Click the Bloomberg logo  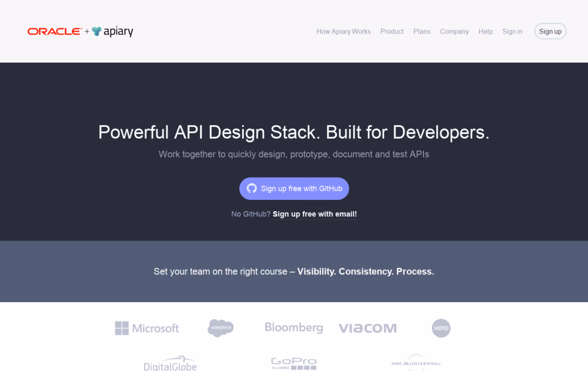[293, 327]
